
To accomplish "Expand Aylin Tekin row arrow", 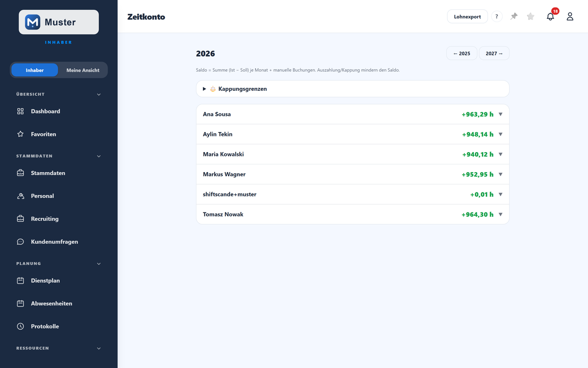I will tap(500, 134).
